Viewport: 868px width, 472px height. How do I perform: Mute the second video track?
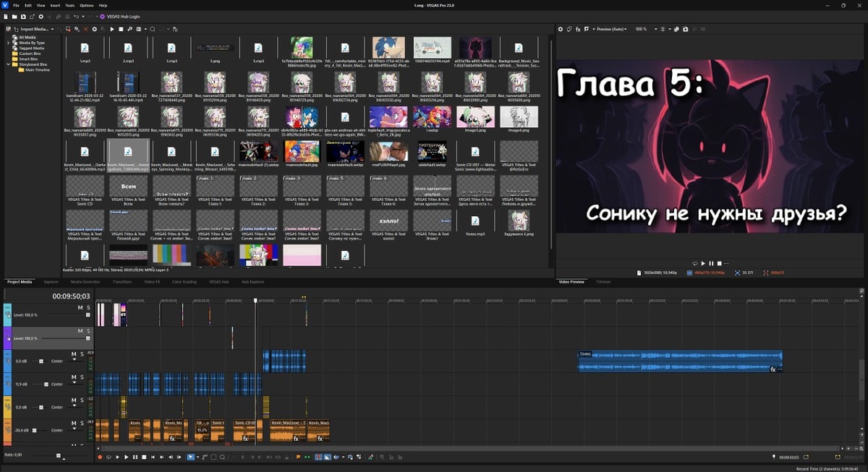[x=80, y=330]
